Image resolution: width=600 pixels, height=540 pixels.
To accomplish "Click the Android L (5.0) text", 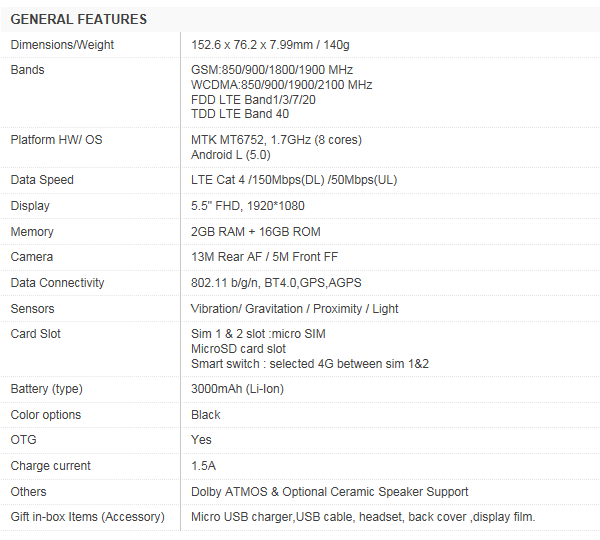I will [230, 154].
